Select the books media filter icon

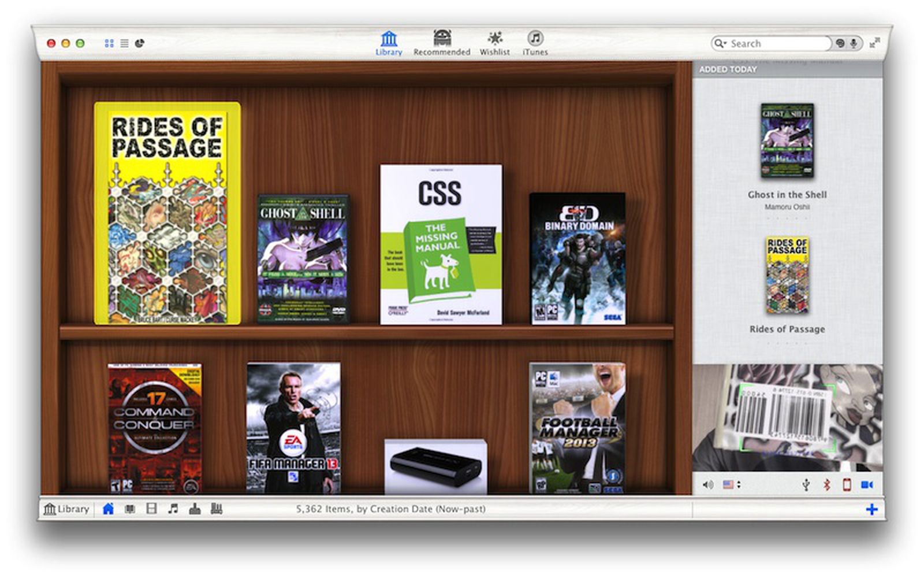[x=129, y=509]
